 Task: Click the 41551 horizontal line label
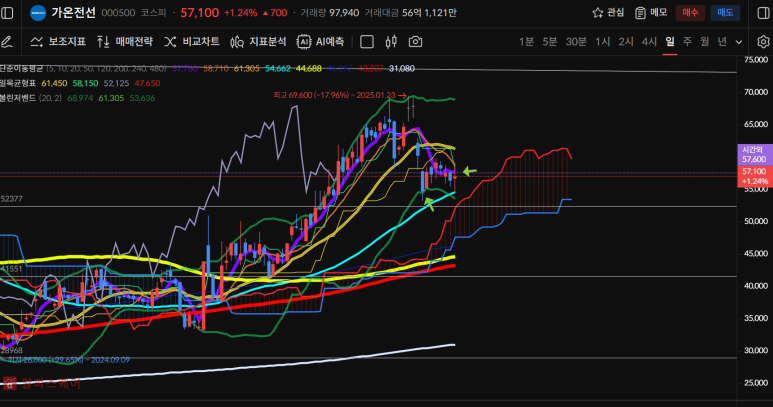click(11, 269)
